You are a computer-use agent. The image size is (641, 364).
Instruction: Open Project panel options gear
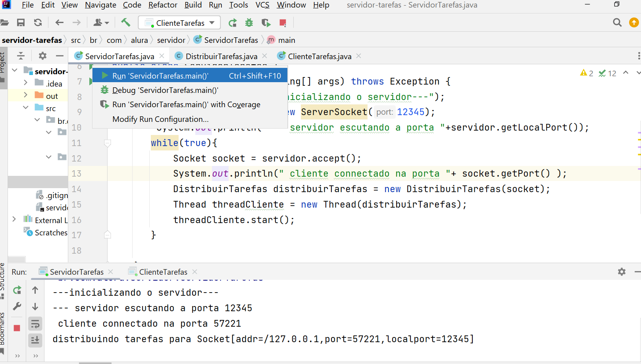point(42,56)
